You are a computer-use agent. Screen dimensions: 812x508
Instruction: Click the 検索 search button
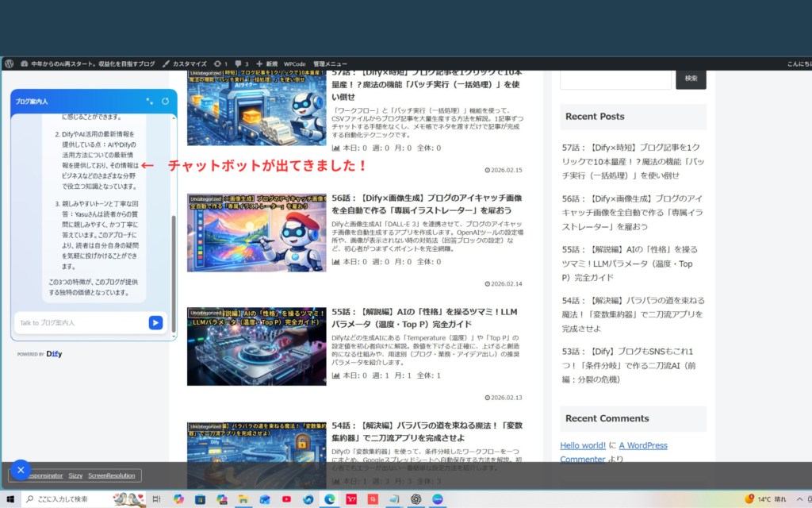690,79
